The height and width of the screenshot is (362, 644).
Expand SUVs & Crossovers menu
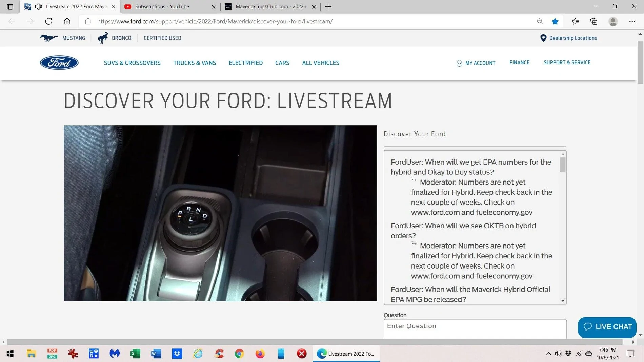tap(132, 63)
